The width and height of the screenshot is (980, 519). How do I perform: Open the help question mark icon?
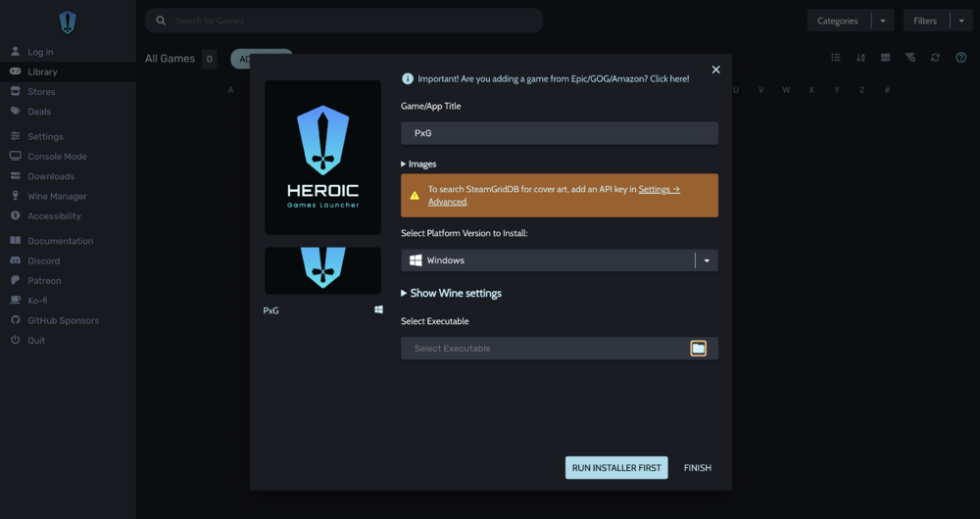(x=961, y=58)
